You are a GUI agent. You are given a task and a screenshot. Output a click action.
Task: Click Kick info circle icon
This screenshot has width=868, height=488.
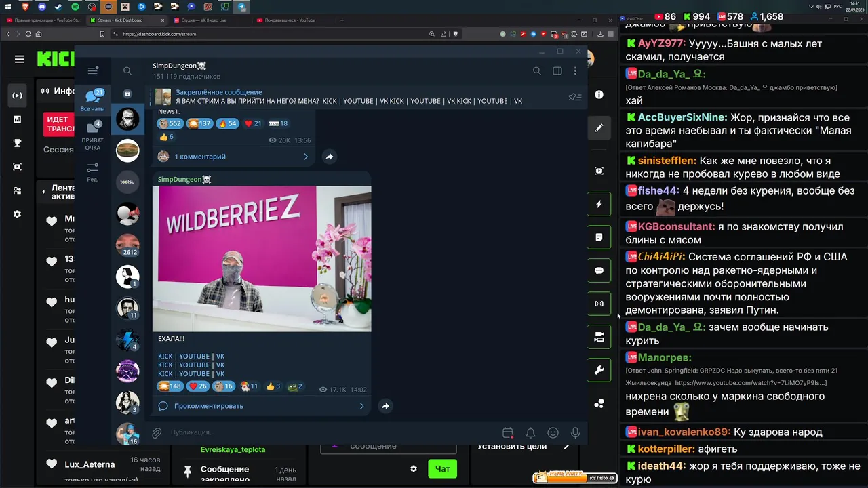coord(599,95)
